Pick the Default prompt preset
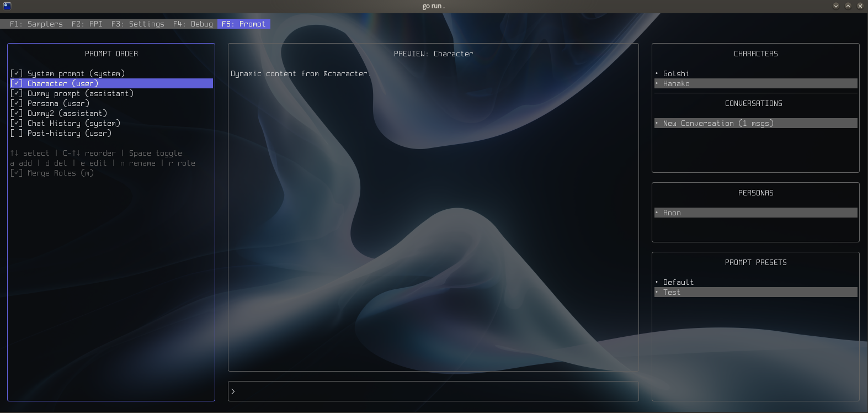 click(756, 282)
